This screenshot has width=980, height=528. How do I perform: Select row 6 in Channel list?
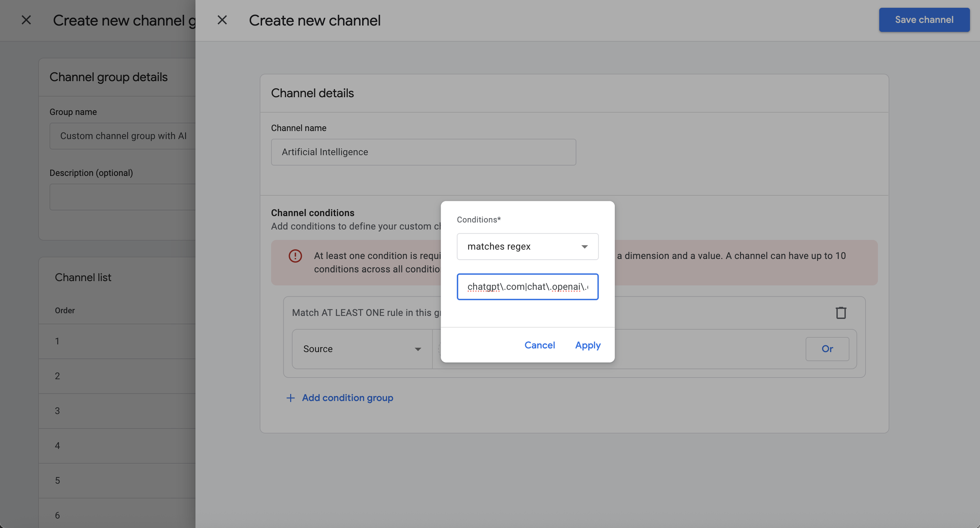[117, 513]
